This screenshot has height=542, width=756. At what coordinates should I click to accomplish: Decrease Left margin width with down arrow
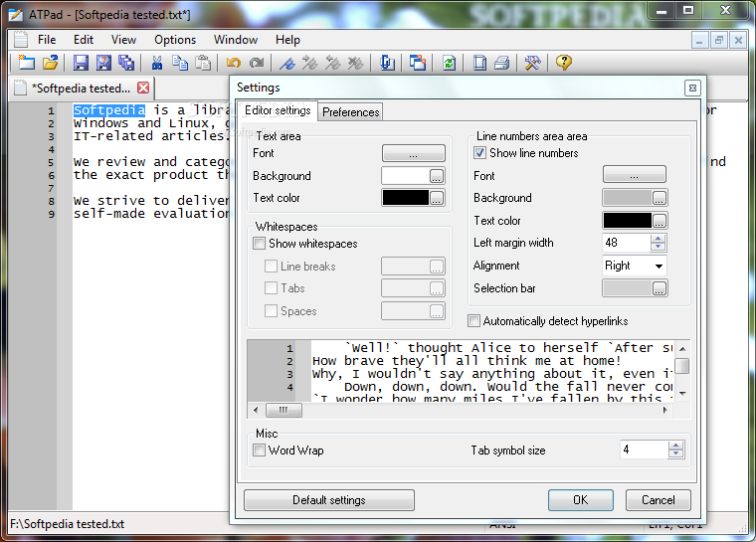(658, 247)
